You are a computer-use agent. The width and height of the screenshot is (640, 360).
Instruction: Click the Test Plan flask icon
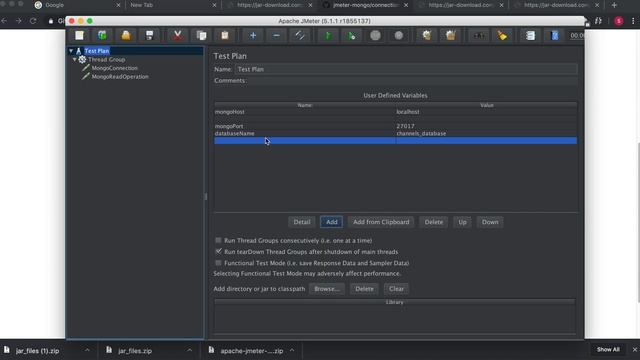pyautogui.click(x=79, y=51)
